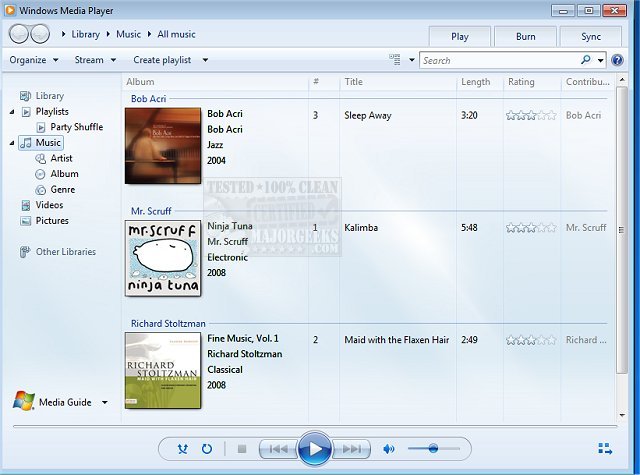Click the Artist icon in tree
This screenshot has width=640, height=475.
40,159
